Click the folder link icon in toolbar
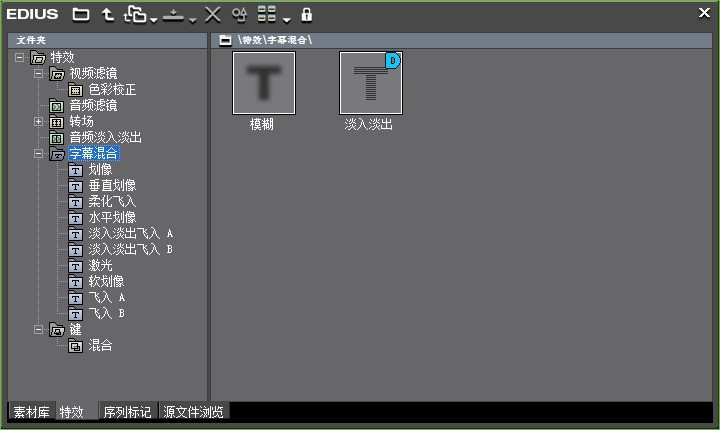The image size is (720, 430). pos(134,14)
